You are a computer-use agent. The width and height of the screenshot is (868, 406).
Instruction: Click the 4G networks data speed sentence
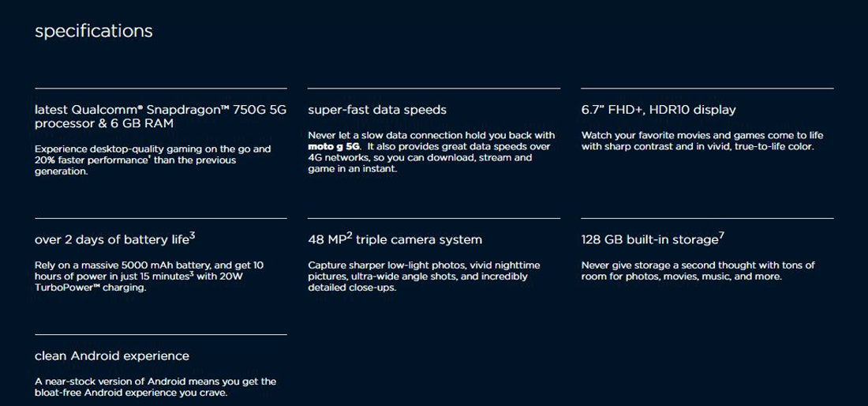click(429, 158)
